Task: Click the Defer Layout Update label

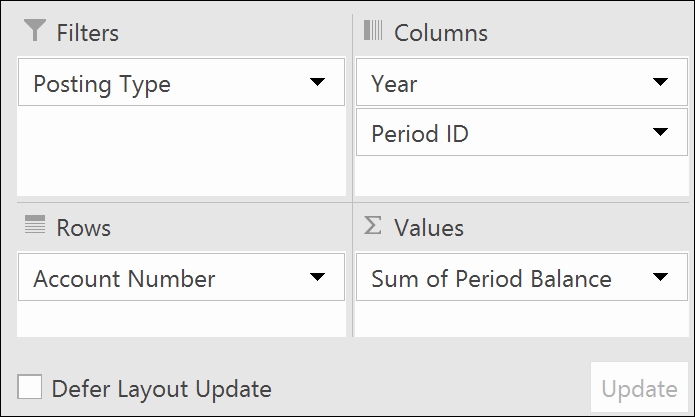Action: click(161, 389)
